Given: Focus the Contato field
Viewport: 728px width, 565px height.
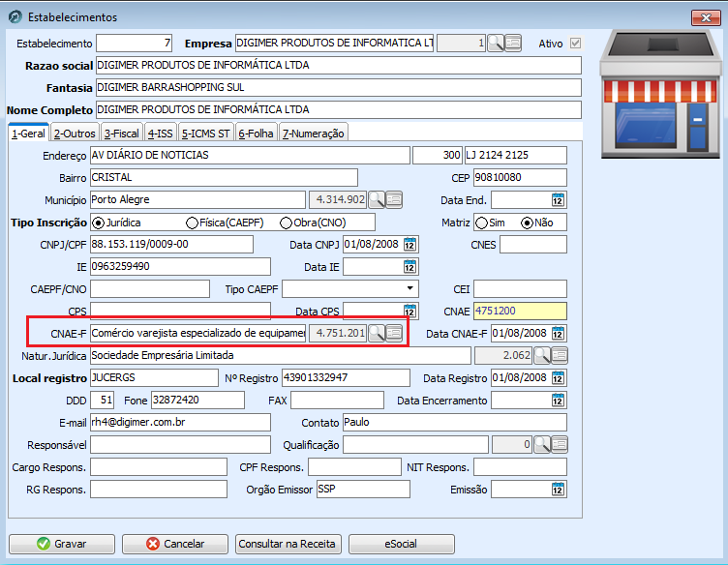Looking at the screenshot, I should click(x=455, y=422).
